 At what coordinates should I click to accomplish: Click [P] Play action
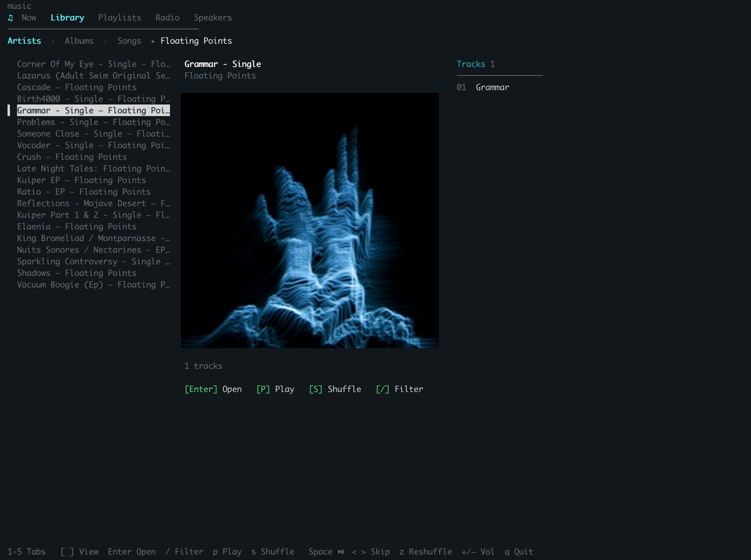[x=275, y=389]
